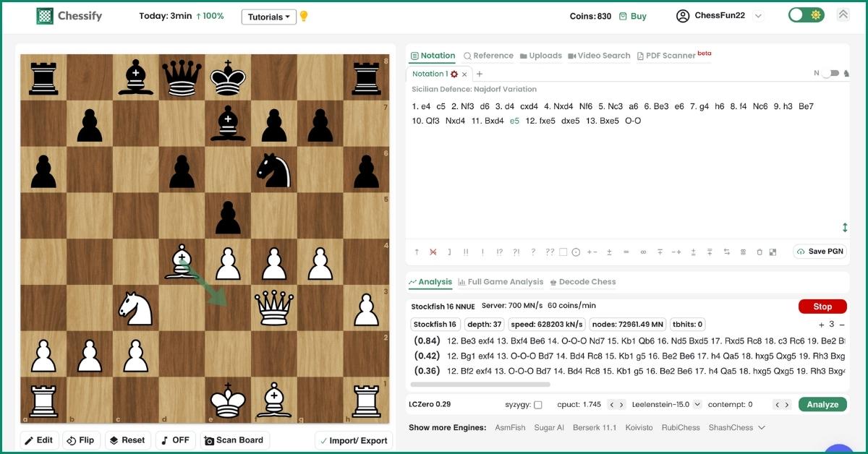Click the delete move red X icon
This screenshot has width=868, height=454.
pyautogui.click(x=433, y=252)
